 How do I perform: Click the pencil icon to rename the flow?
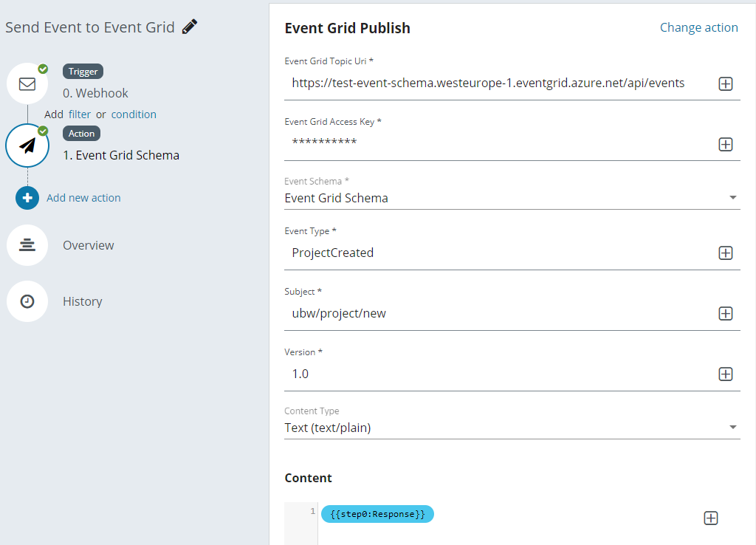[190, 27]
